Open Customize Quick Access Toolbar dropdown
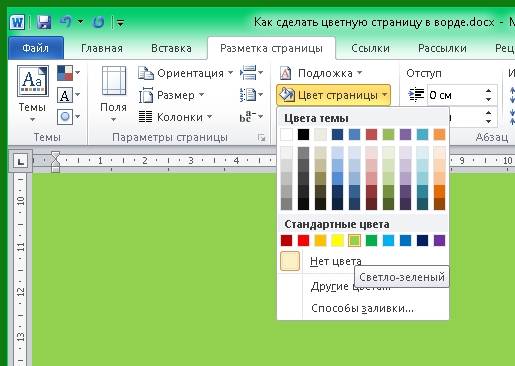515x366 pixels. [120, 23]
